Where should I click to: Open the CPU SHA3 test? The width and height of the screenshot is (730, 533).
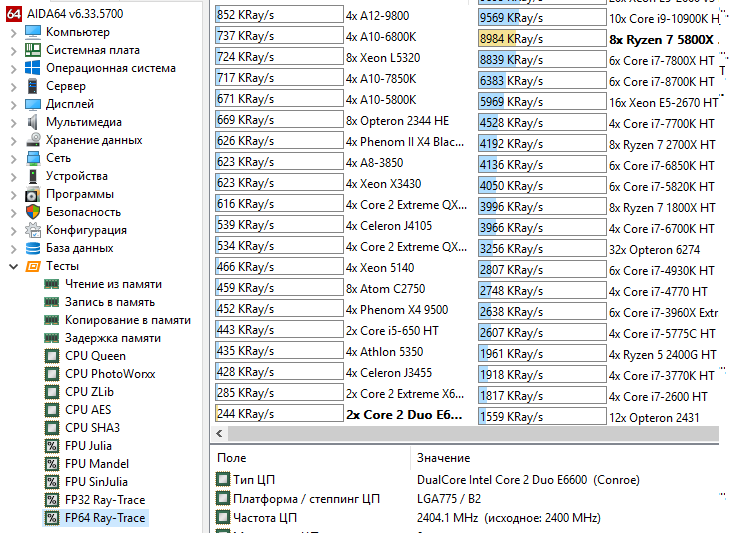[93, 428]
